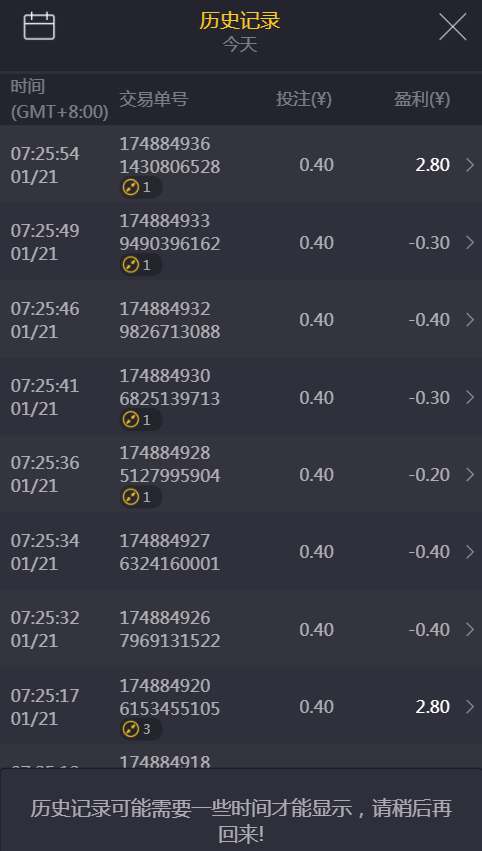Click the history delay notification message
482x851 pixels.
(x=241, y=810)
